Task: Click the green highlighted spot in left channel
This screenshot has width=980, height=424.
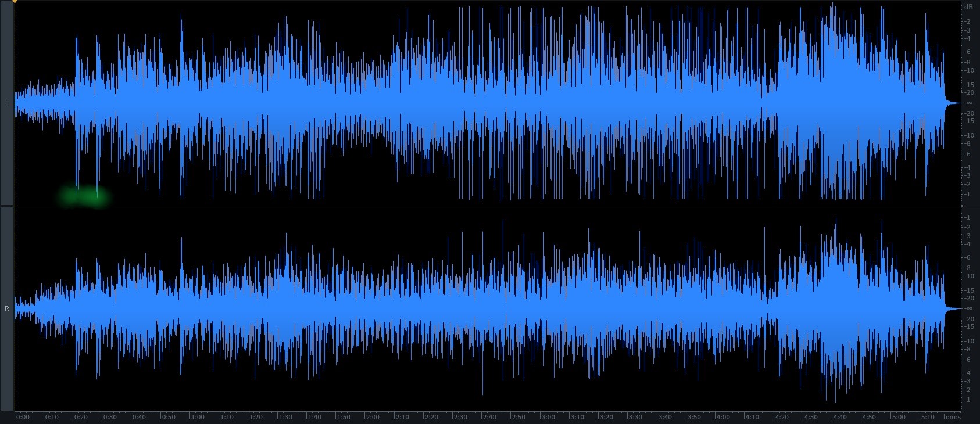Action: (84, 196)
